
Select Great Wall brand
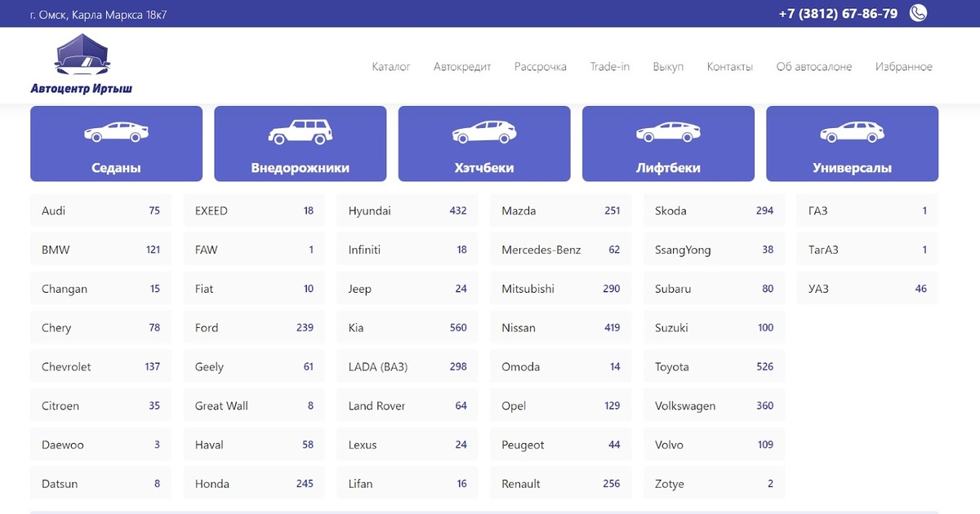tap(254, 406)
